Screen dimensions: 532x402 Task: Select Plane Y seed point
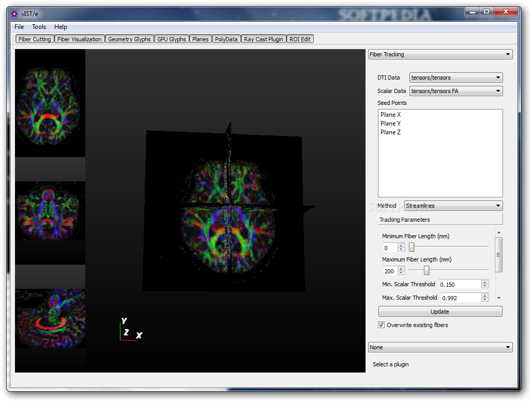pyautogui.click(x=390, y=123)
